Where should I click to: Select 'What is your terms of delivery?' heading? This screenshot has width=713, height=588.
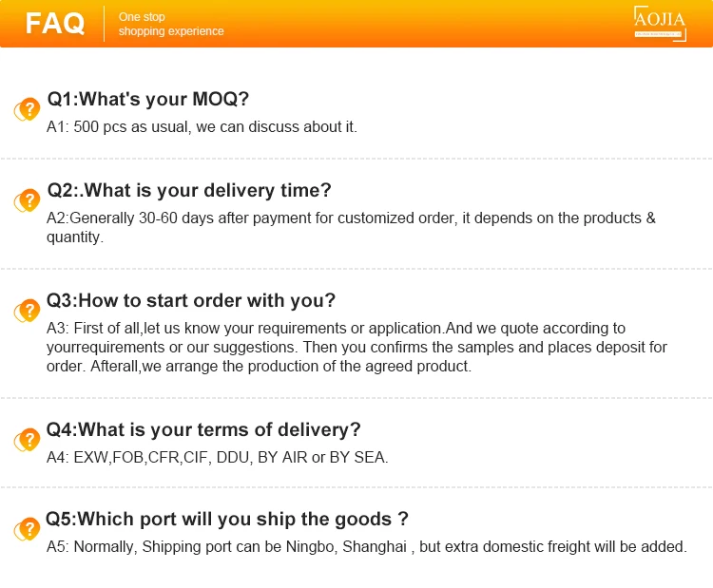(x=203, y=429)
